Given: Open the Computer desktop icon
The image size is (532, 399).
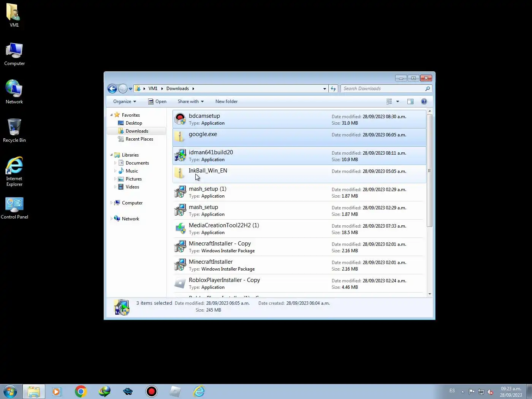Looking at the screenshot, I should [x=14, y=54].
